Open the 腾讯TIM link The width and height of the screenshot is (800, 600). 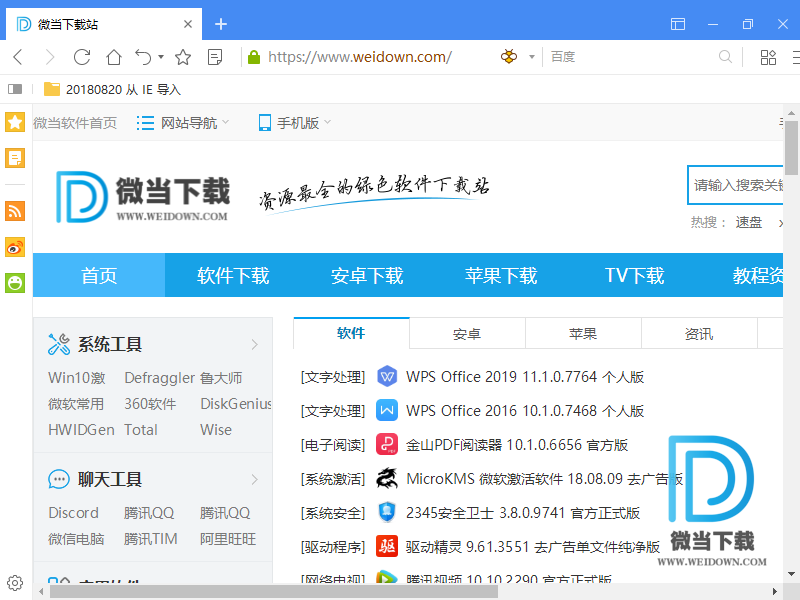click(x=151, y=539)
